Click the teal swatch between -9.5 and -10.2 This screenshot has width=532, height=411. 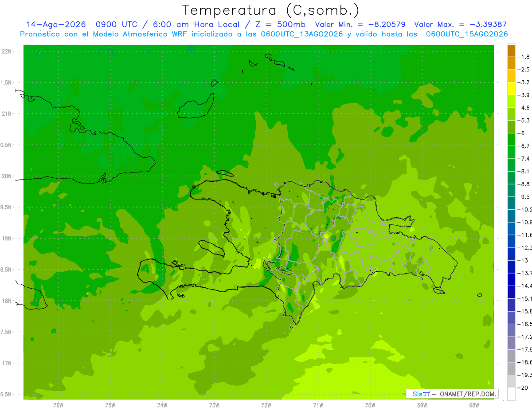click(511, 203)
